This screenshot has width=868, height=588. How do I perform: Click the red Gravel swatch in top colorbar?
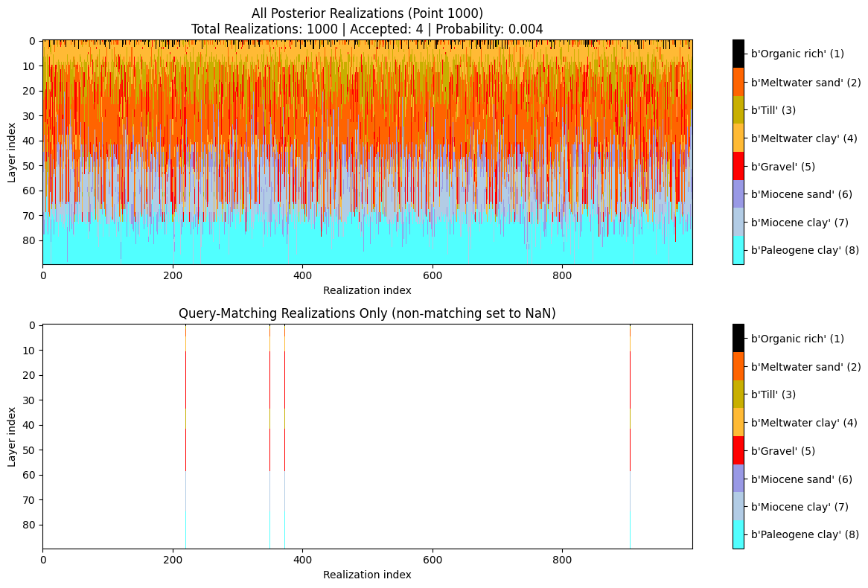pyautogui.click(x=738, y=166)
